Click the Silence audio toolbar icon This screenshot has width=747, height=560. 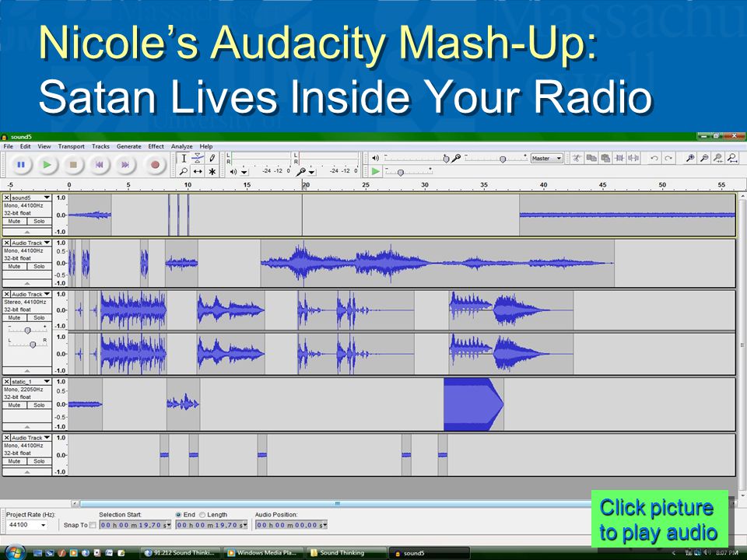pyautogui.click(x=633, y=158)
